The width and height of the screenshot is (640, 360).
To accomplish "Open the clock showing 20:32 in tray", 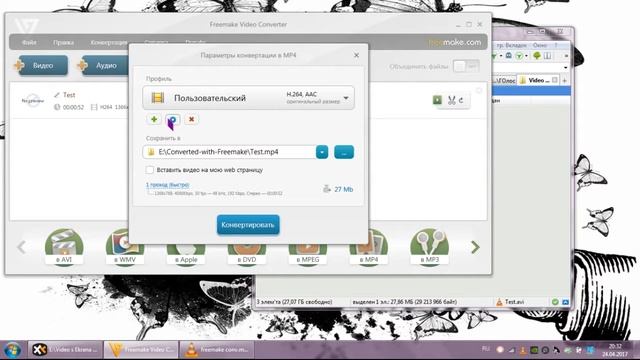I will coord(615,350).
